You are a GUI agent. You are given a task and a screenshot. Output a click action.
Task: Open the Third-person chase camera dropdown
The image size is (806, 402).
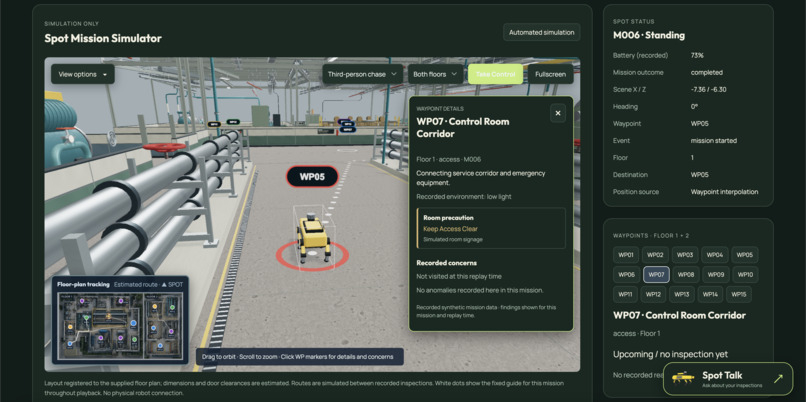pyautogui.click(x=363, y=74)
